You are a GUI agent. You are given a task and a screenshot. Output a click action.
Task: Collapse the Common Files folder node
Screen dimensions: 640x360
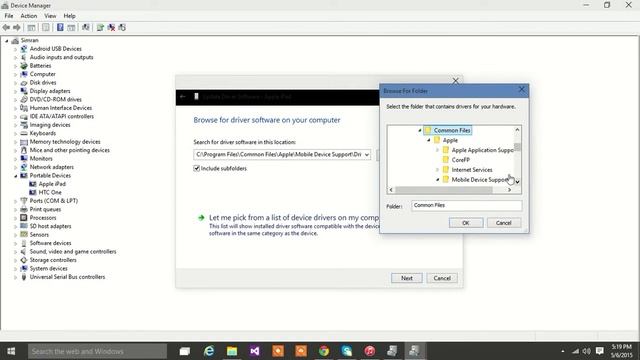(420, 131)
